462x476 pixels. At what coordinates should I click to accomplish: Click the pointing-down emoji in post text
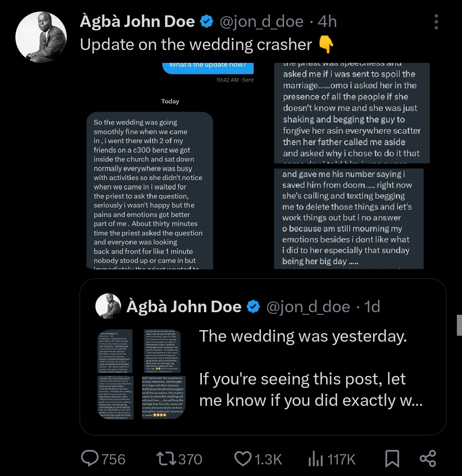click(x=326, y=44)
